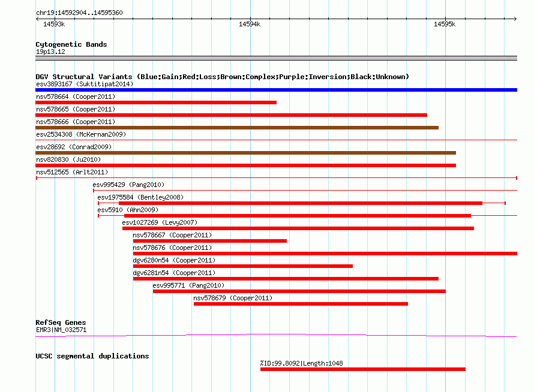
Task: Click the 14593k ruler tick label
Action: tap(54, 24)
